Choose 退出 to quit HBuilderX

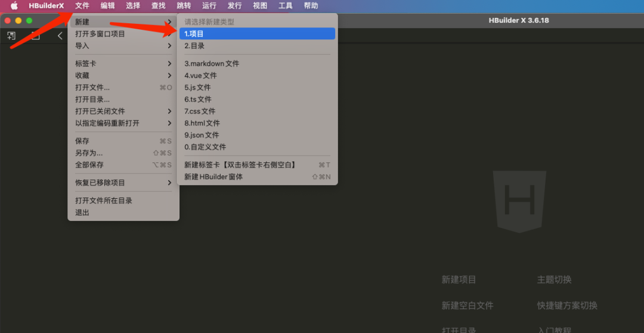click(x=123, y=212)
